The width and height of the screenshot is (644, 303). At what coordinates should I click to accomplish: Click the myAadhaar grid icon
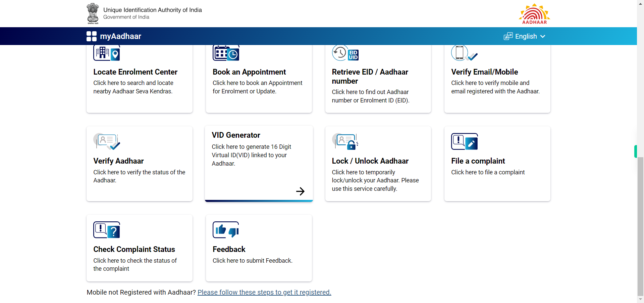pos(92,36)
